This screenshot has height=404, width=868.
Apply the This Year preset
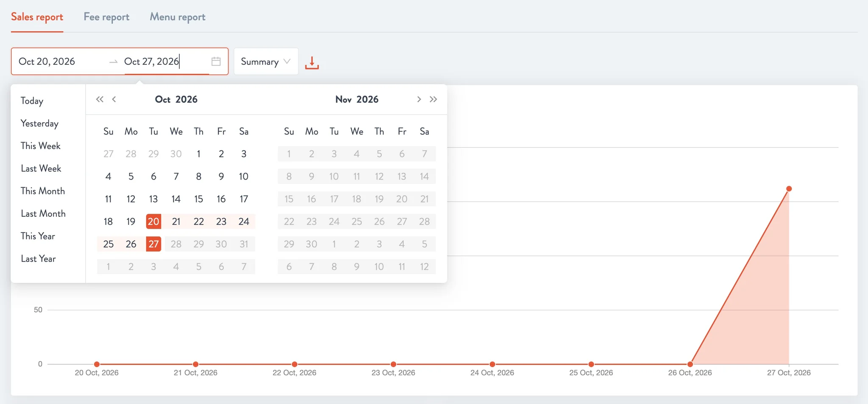click(38, 236)
